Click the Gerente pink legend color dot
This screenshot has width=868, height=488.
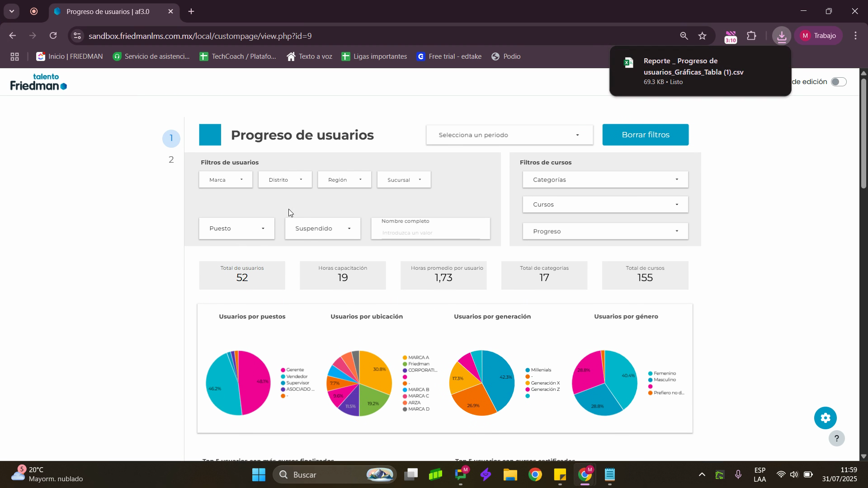(x=283, y=370)
